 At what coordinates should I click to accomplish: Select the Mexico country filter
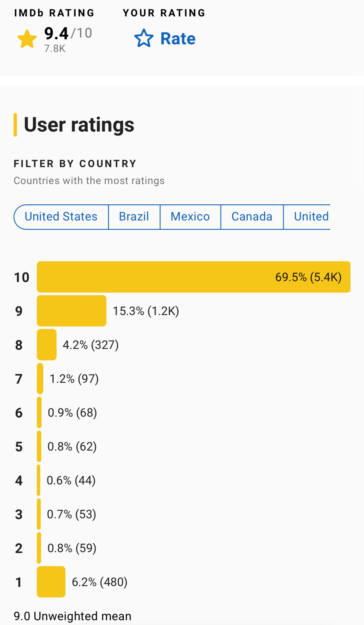190,217
